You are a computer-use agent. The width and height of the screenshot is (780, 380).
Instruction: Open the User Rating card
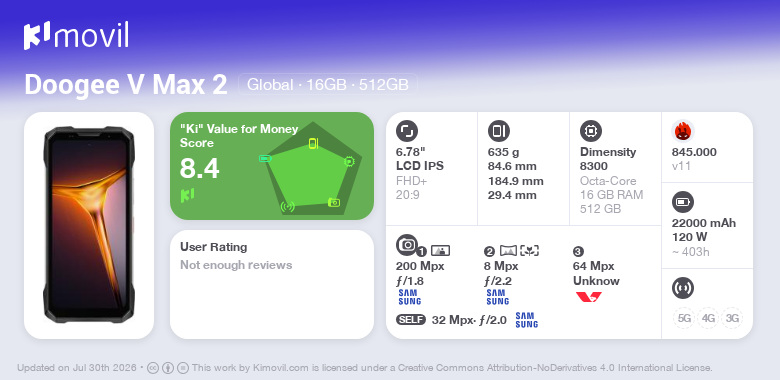(272, 285)
